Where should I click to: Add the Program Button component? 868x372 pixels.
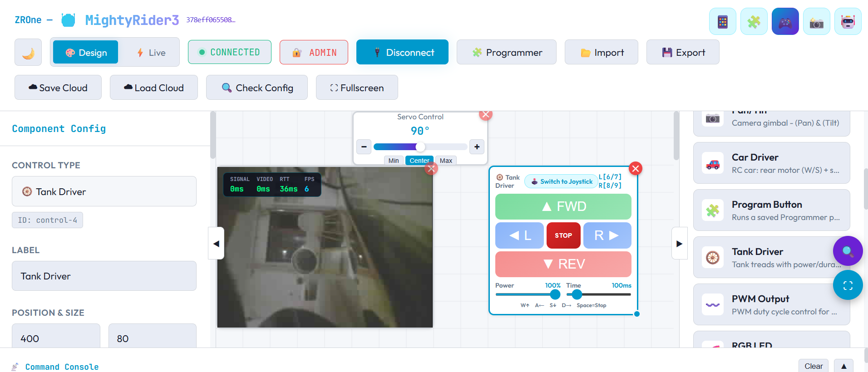pyautogui.click(x=771, y=210)
